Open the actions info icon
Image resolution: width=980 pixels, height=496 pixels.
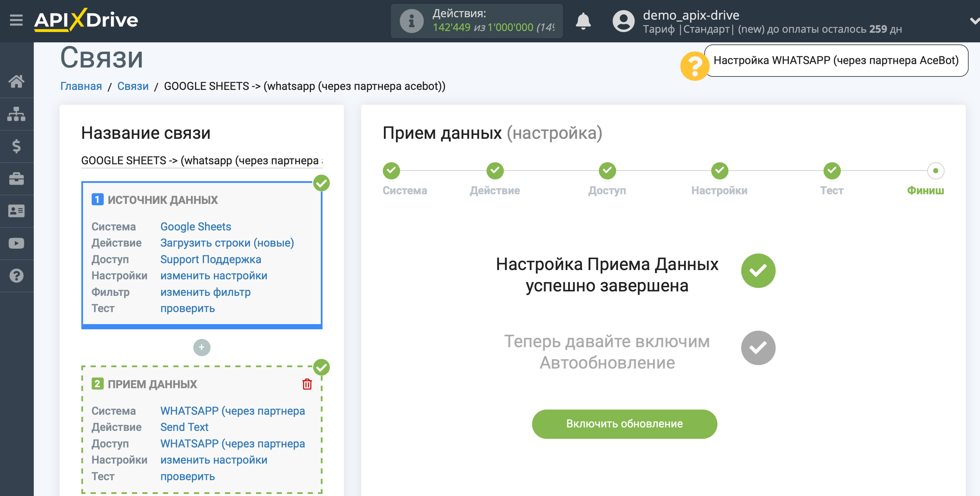tap(411, 21)
